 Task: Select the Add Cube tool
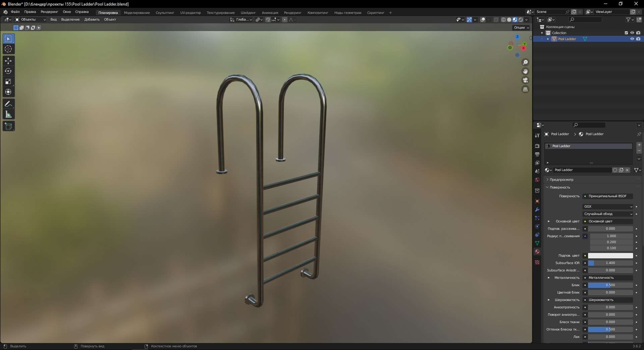pos(8,126)
